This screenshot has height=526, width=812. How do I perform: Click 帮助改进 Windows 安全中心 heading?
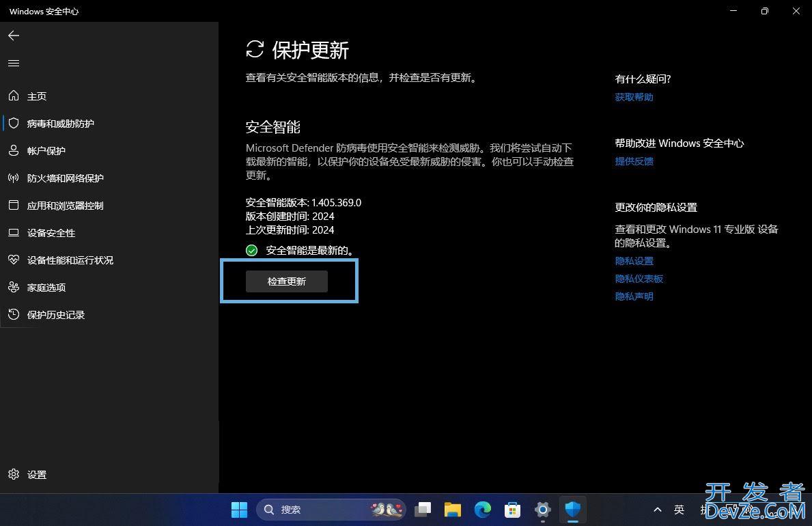pyautogui.click(x=680, y=143)
